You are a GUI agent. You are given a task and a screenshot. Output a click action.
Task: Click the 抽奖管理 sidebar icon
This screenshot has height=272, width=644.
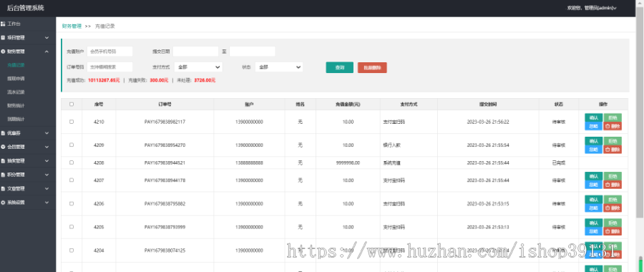tap(3, 160)
